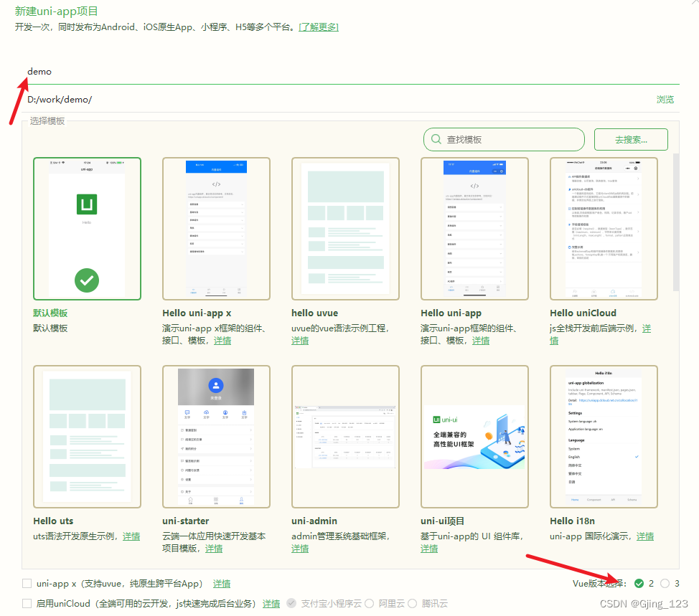Enable the 启用uniCloud checkbox

pos(27,604)
